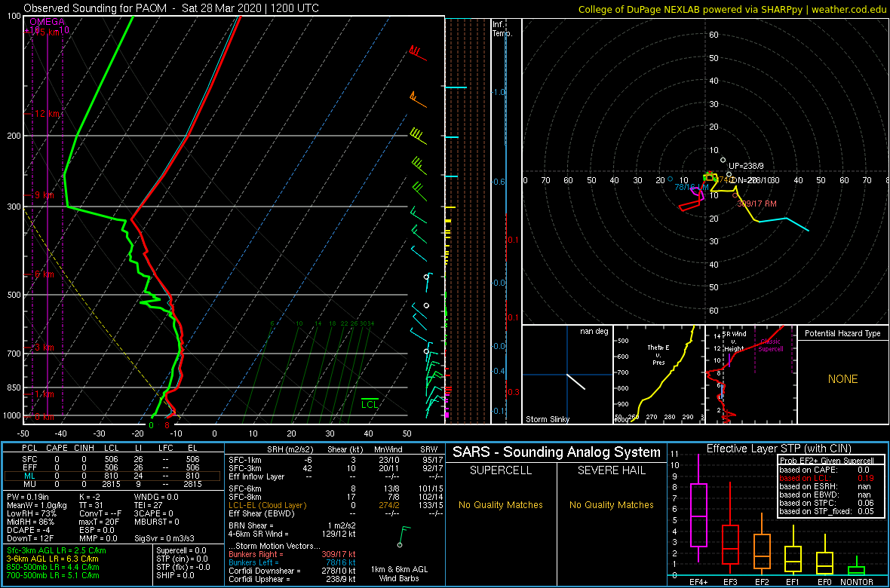Click the SHIP = 0.0 value
Viewport: 890px width, 588px height.
pyautogui.click(x=175, y=574)
